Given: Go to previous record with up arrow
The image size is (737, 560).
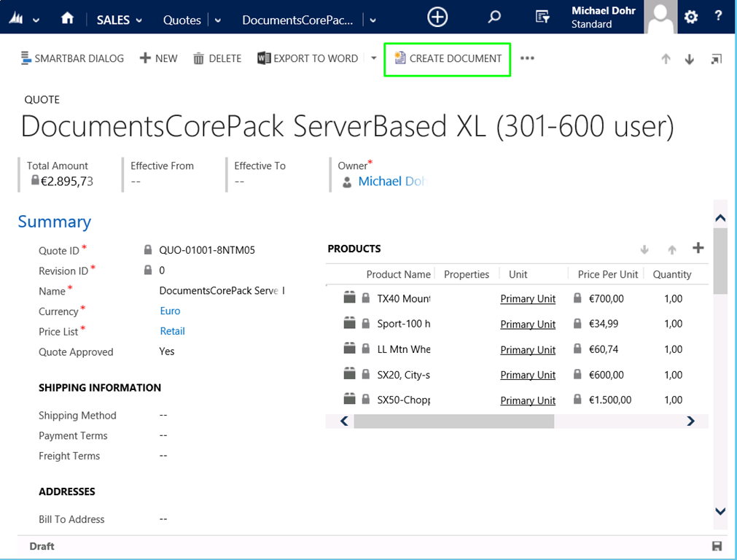Looking at the screenshot, I should [x=666, y=59].
